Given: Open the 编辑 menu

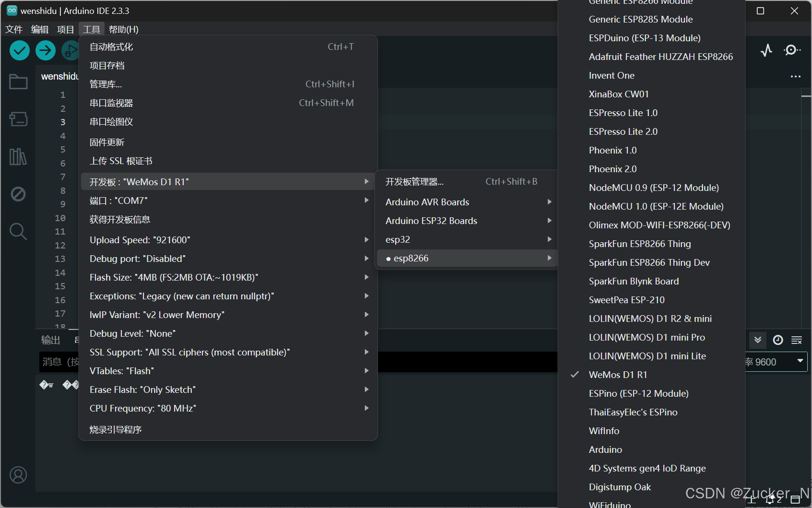Looking at the screenshot, I should [40, 29].
